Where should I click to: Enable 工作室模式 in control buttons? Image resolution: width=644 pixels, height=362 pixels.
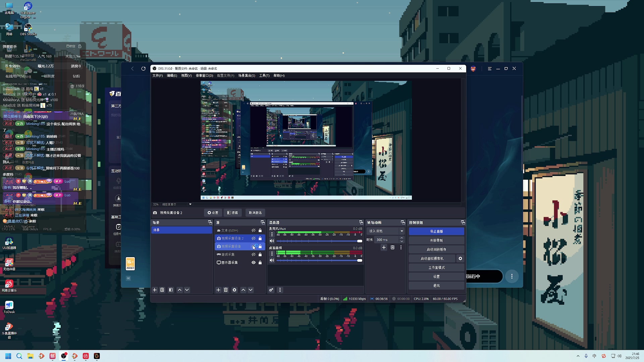pyautogui.click(x=436, y=267)
